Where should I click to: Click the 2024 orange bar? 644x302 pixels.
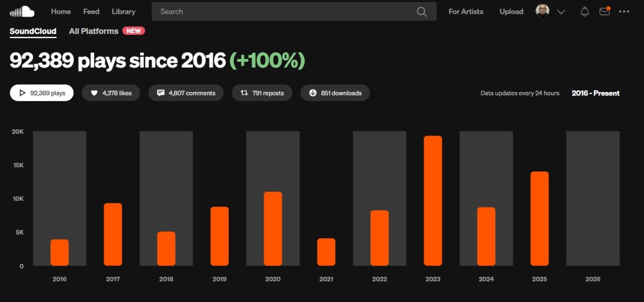pos(486,236)
